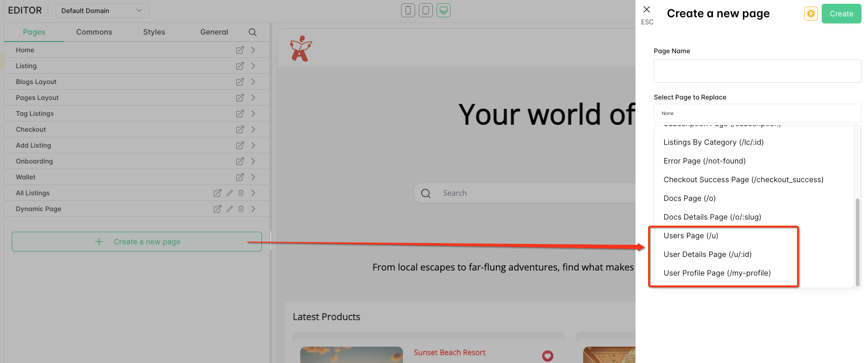Select desktop preview icon

(x=443, y=10)
